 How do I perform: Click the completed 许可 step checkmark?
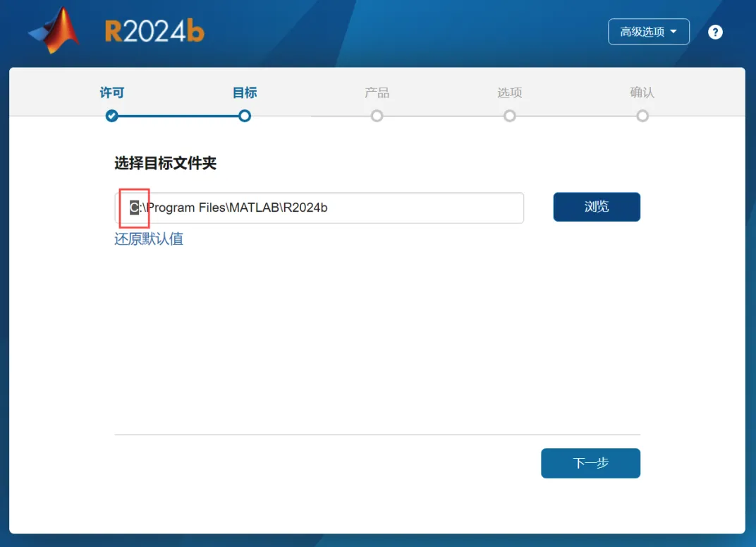112,116
